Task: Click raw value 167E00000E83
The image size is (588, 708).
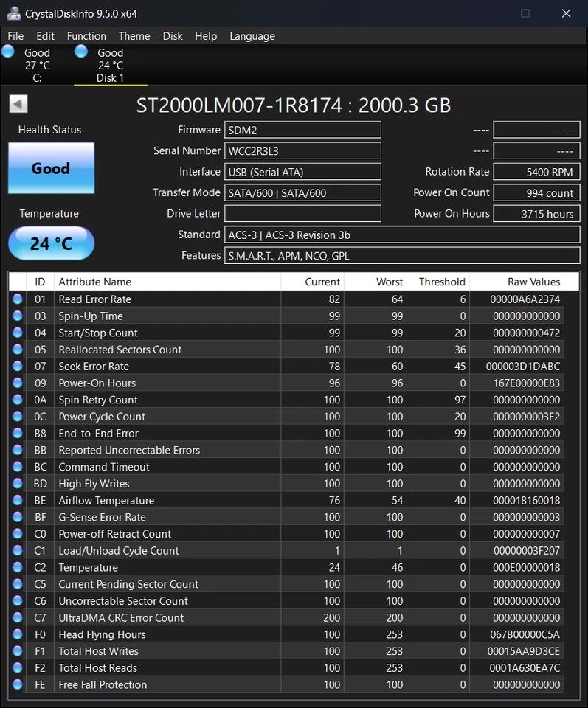Action: tap(526, 383)
